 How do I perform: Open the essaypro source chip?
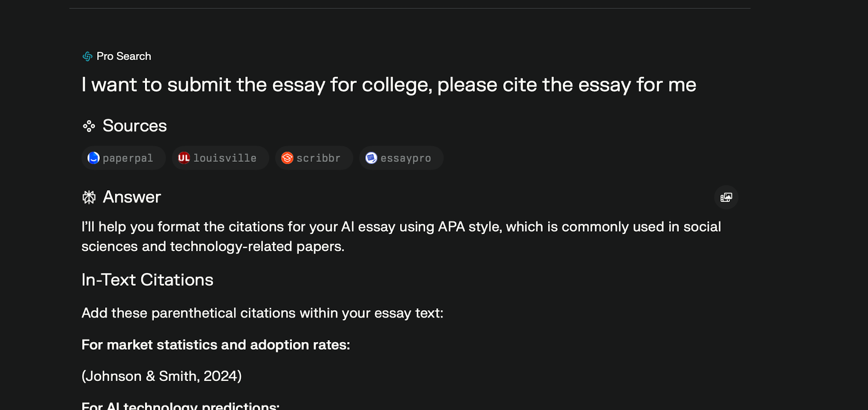click(x=401, y=158)
